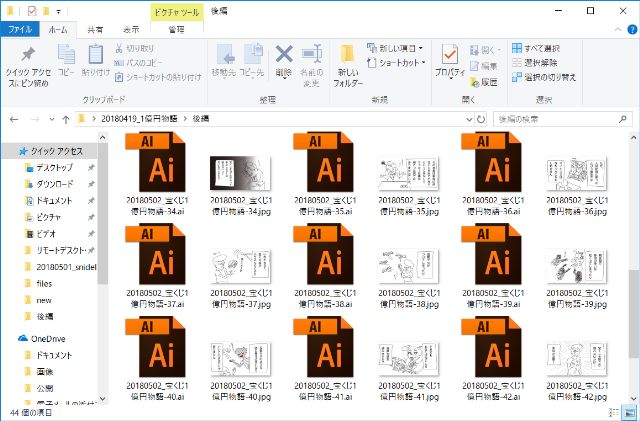Viewport: 640px width, 421px height.
Task: Click the Paste icon in the ribbon
Action: 96,58
